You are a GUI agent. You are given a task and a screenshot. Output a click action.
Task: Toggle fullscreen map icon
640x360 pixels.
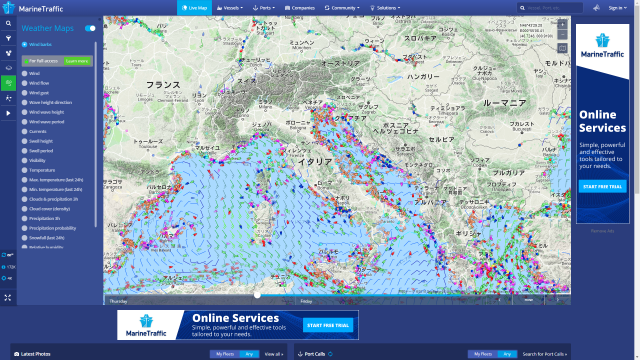point(8,298)
